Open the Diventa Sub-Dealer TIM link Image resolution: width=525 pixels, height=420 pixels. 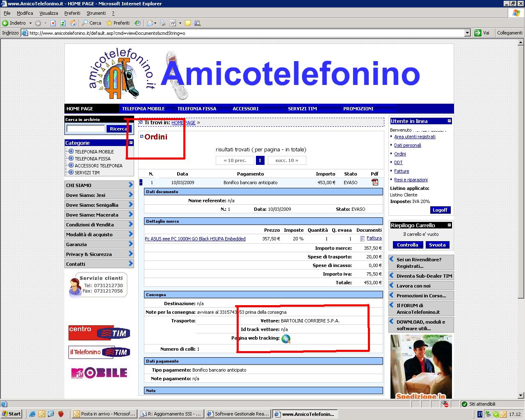pyautogui.click(x=421, y=276)
